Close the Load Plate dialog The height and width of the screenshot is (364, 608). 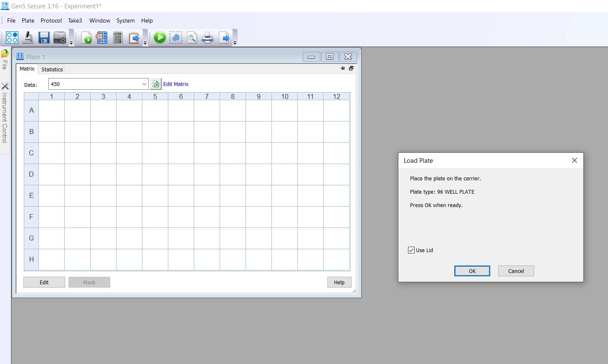pos(575,160)
